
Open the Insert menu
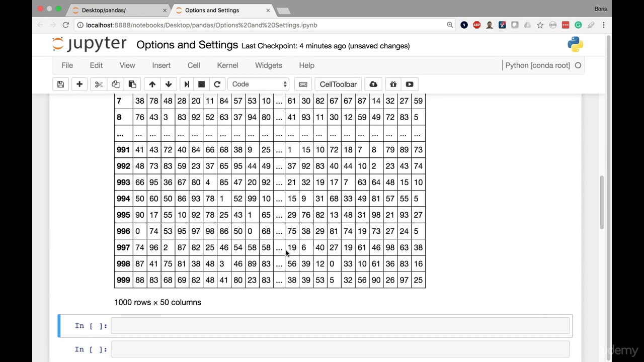[162, 65]
